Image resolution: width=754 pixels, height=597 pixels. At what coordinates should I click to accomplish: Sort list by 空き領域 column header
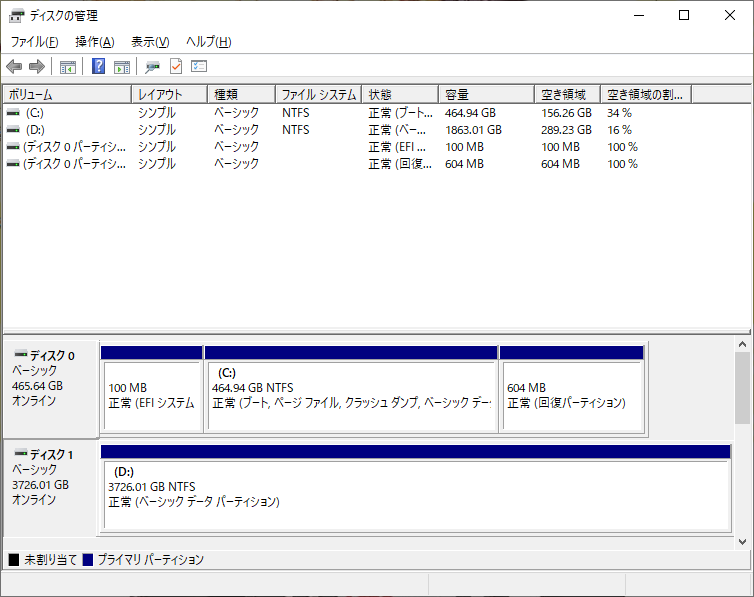point(566,94)
